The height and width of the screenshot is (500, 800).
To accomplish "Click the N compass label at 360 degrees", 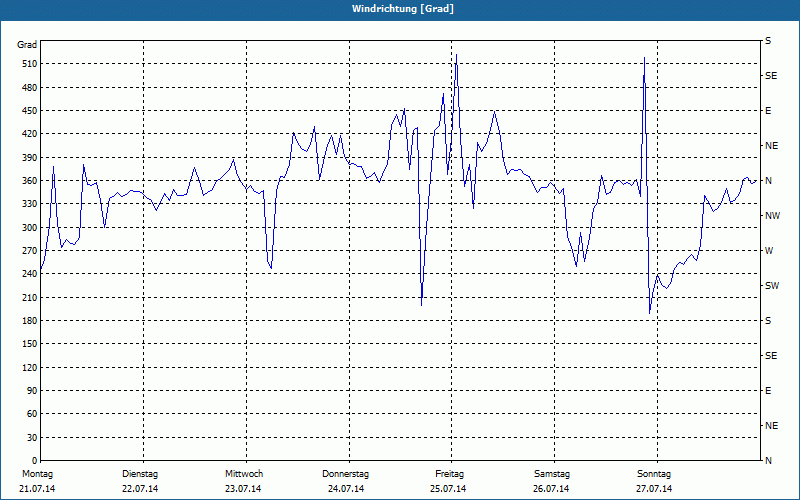I will (x=769, y=181).
